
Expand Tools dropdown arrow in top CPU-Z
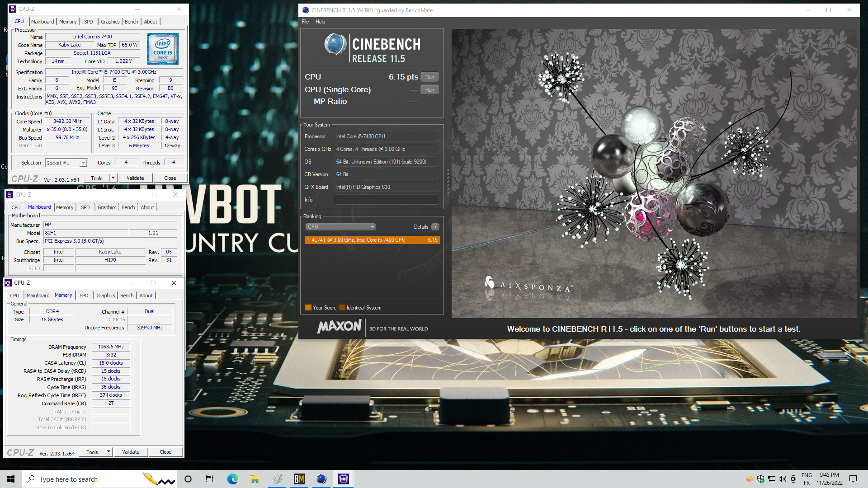113,178
